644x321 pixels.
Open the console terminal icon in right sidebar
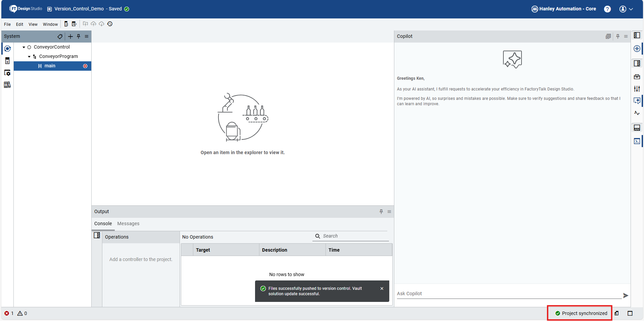click(x=637, y=141)
